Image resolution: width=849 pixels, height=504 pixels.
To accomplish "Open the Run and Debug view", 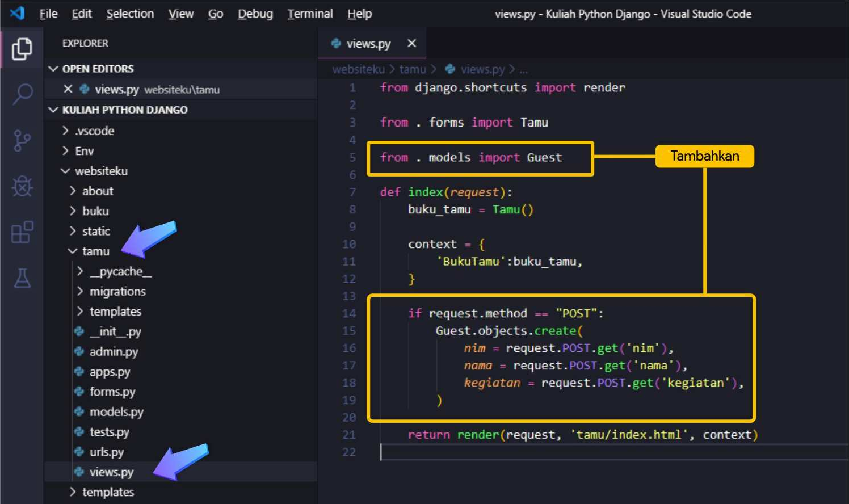I will (22, 186).
